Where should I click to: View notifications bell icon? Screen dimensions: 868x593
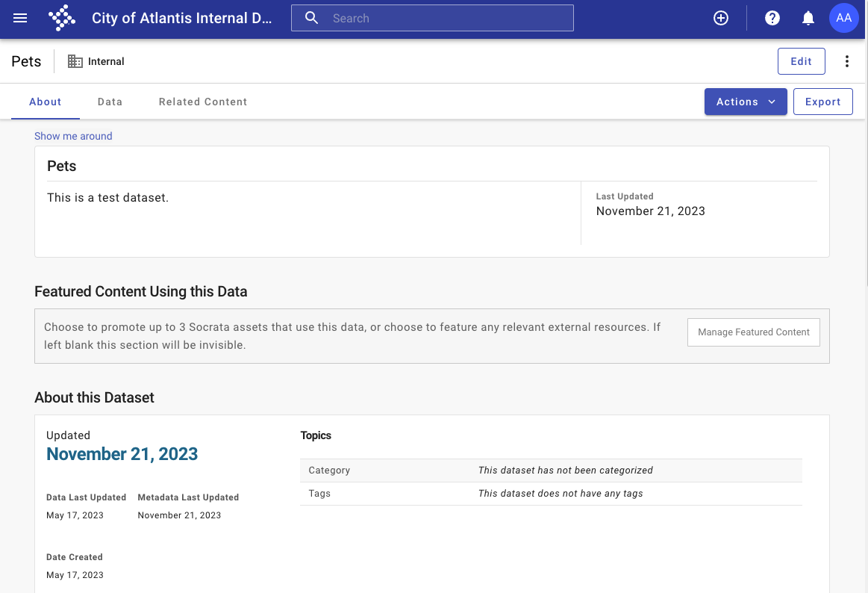[808, 18]
